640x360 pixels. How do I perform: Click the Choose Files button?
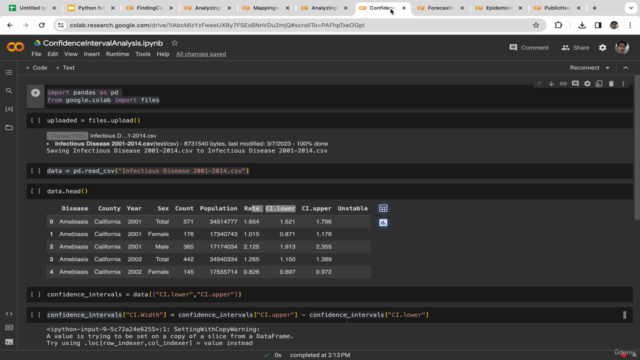(x=67, y=136)
